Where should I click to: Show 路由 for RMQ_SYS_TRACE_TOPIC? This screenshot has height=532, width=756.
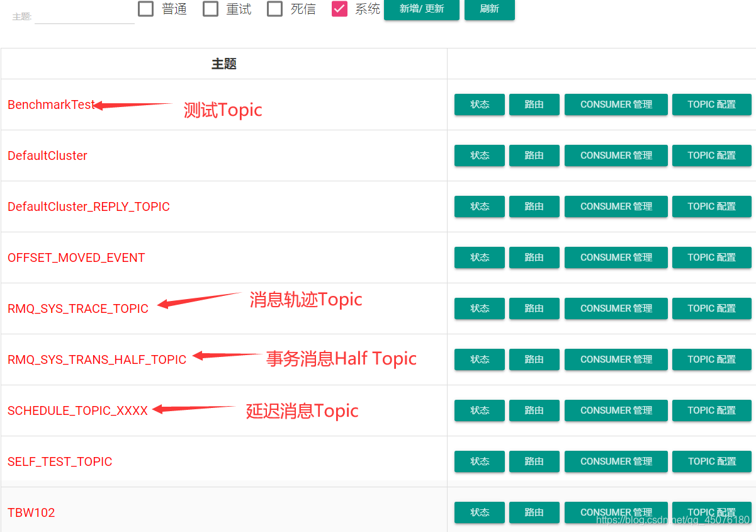[534, 308]
